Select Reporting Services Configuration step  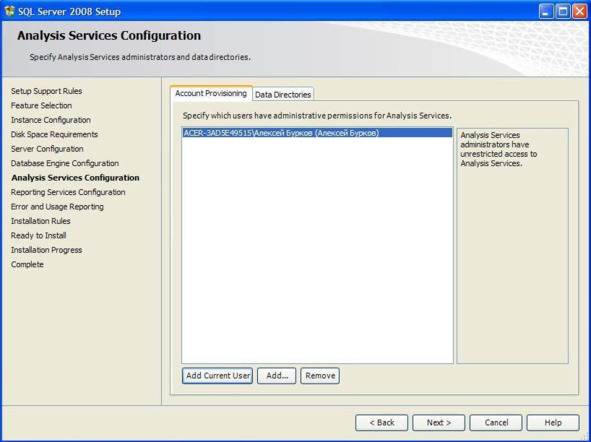tap(68, 192)
